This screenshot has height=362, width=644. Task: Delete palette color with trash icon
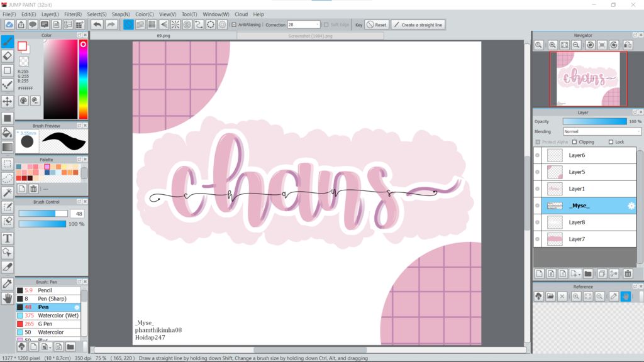[x=34, y=189]
